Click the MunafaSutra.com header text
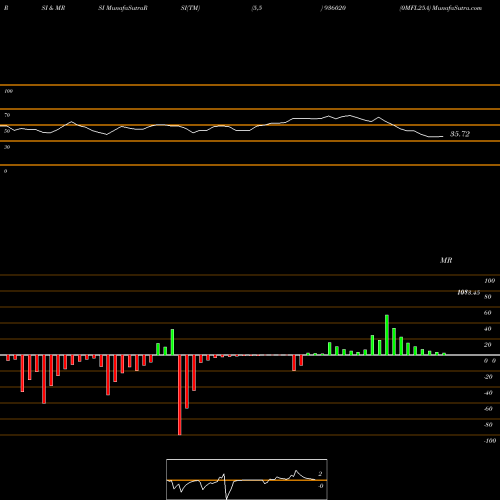Image resolution: width=500 pixels, height=500 pixels. [x=457, y=8]
